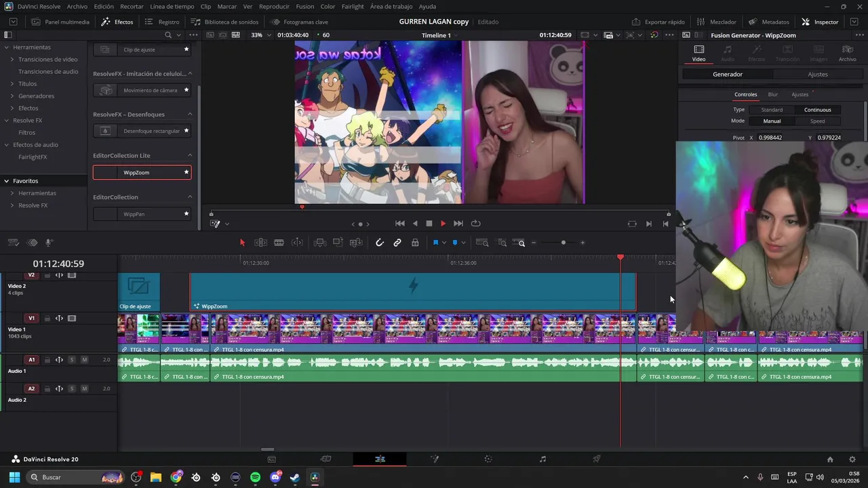Image resolution: width=868 pixels, height=488 pixels.
Task: Open the Exportar rápido dialog
Action: pyautogui.click(x=658, y=22)
